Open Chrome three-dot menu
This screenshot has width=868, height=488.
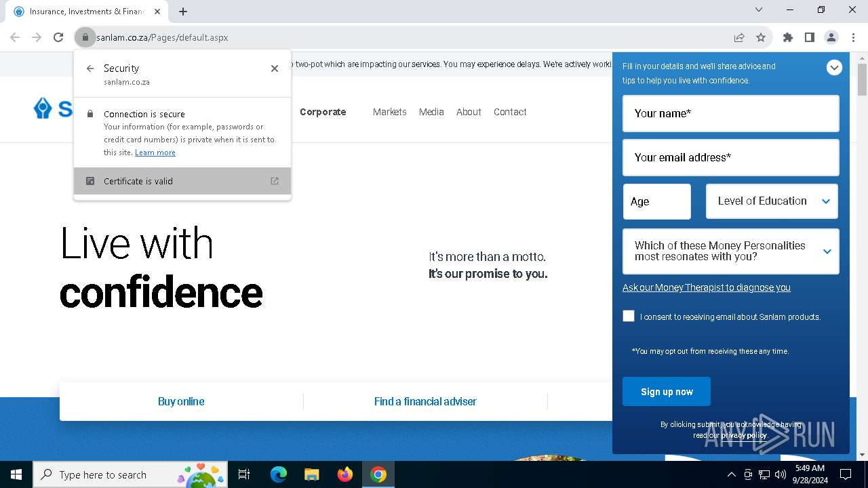[853, 37]
